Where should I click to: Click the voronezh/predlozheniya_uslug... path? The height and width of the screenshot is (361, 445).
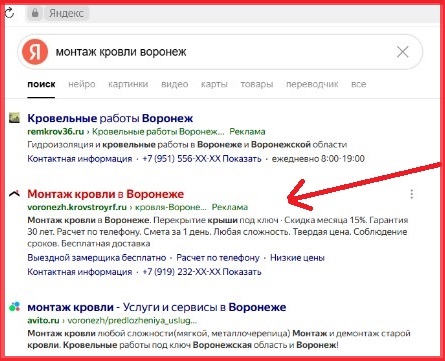[x=132, y=320]
